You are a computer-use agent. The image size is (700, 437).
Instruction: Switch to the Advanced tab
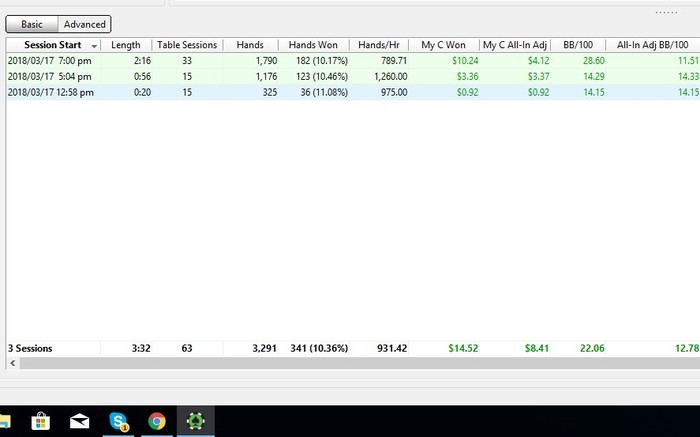[84, 24]
